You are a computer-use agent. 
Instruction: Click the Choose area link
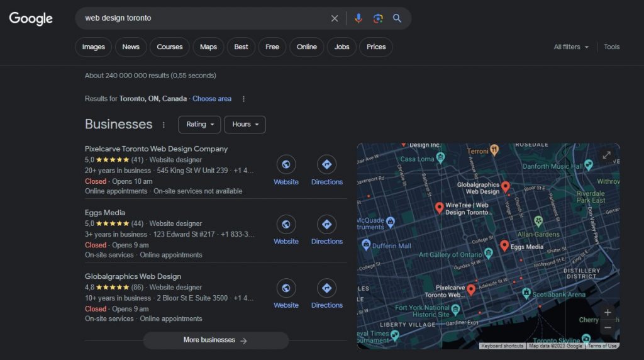tap(212, 99)
